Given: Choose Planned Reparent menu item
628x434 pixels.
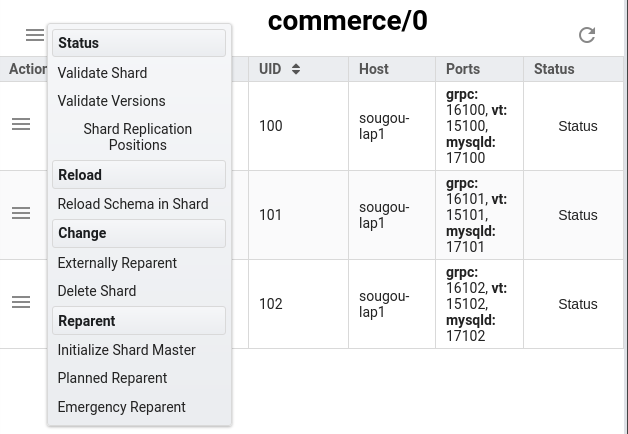Looking at the screenshot, I should click(x=112, y=378).
